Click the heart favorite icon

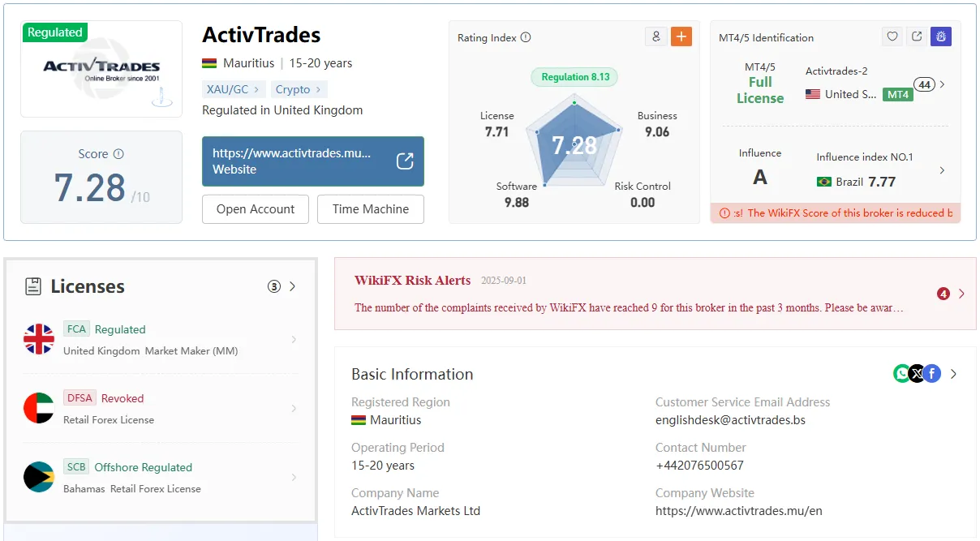tap(892, 36)
